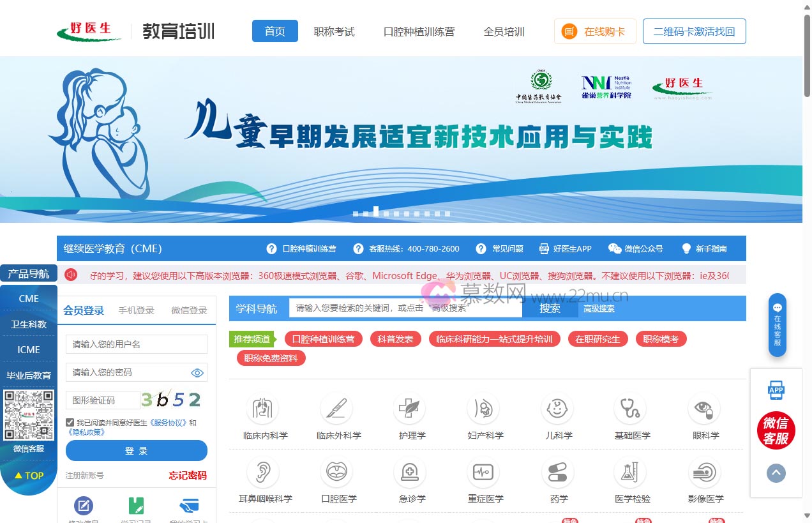Mute the announcement ticker speaker icon
812x523 pixels.
(70, 274)
